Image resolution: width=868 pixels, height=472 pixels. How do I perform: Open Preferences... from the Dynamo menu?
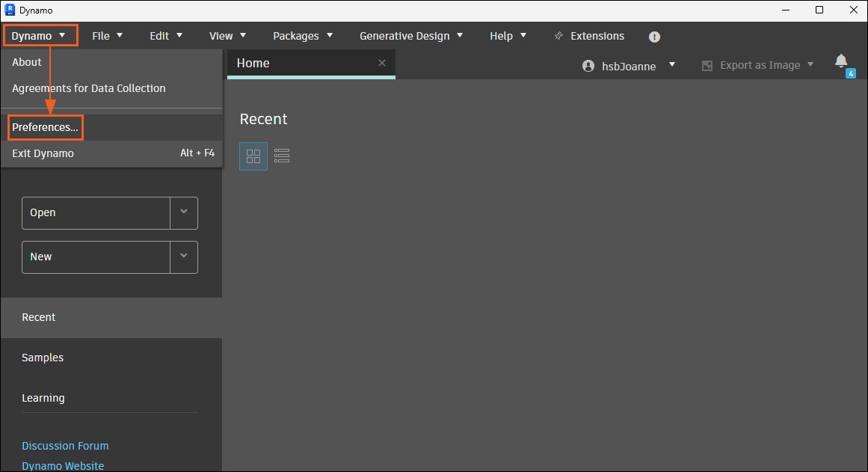pyautogui.click(x=111, y=127)
